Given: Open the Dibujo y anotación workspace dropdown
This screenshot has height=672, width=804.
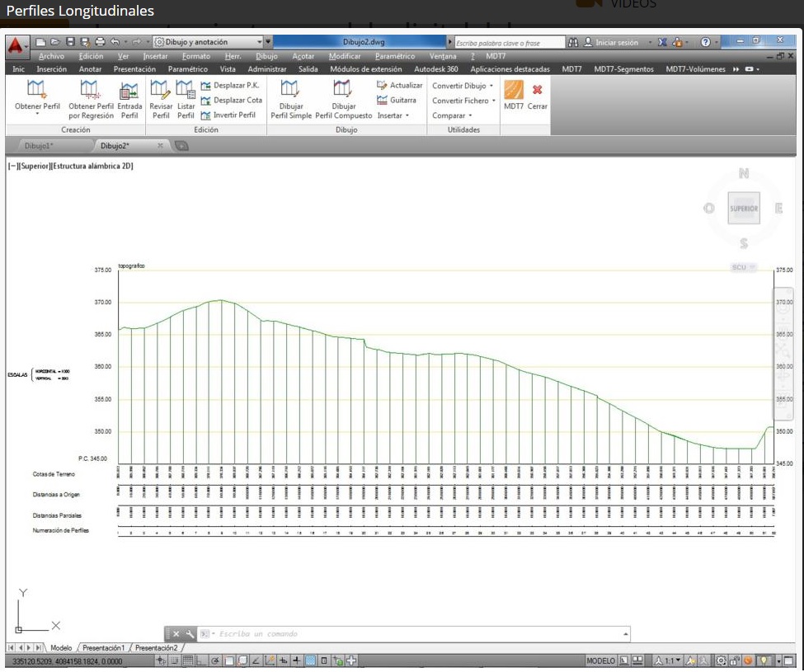Looking at the screenshot, I should tap(208, 42).
